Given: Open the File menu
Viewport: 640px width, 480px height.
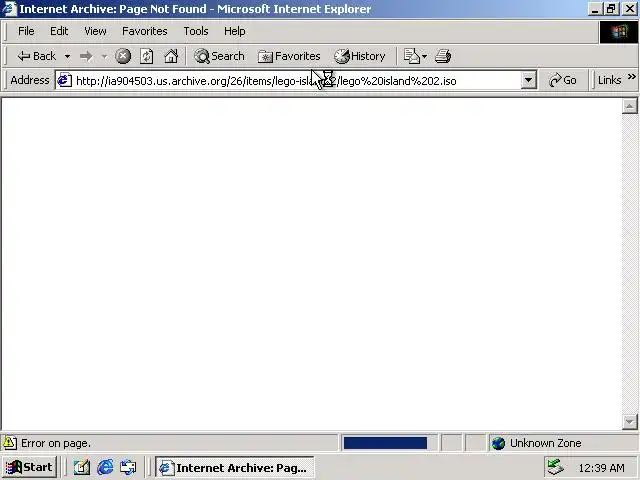Looking at the screenshot, I should [x=26, y=31].
